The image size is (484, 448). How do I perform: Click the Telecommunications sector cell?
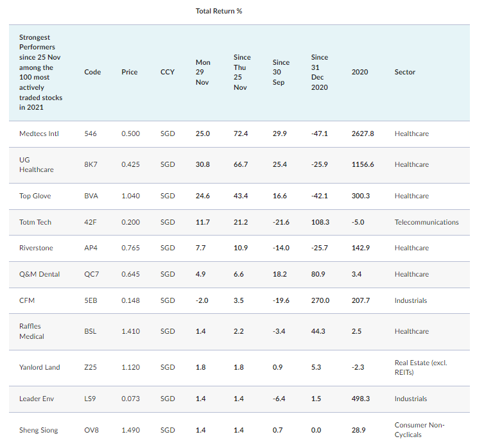click(x=426, y=222)
